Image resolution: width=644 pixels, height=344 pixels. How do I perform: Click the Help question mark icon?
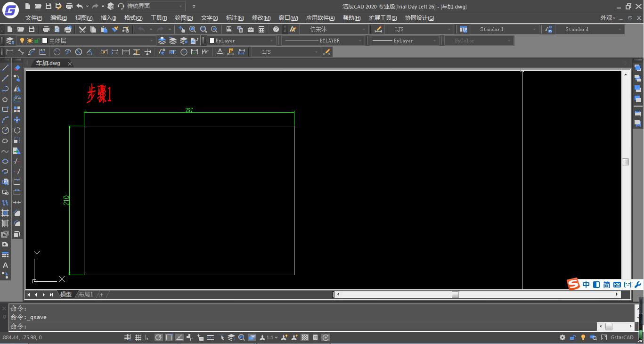tap(276, 29)
